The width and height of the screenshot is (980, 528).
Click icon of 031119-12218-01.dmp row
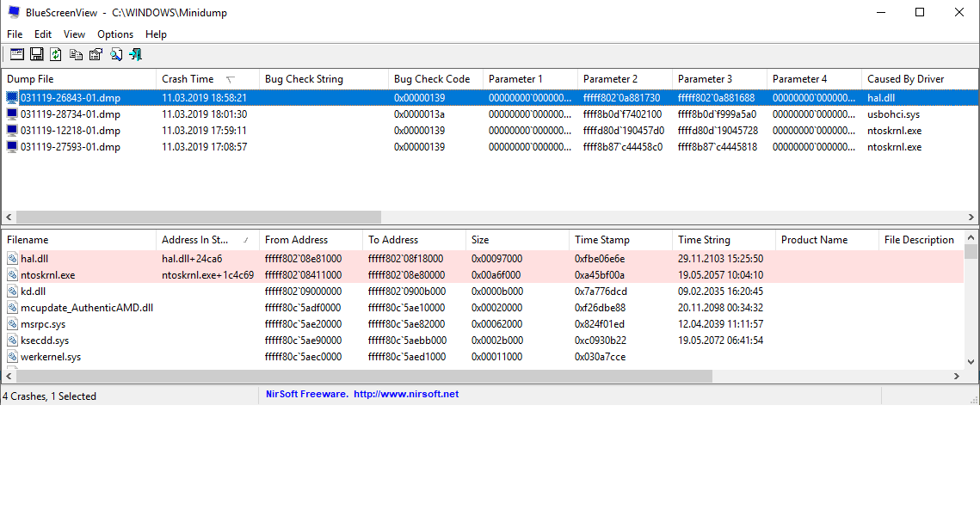pyautogui.click(x=12, y=130)
